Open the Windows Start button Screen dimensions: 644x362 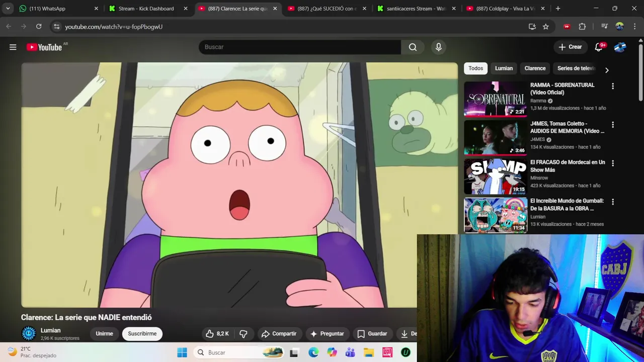pyautogui.click(x=182, y=352)
